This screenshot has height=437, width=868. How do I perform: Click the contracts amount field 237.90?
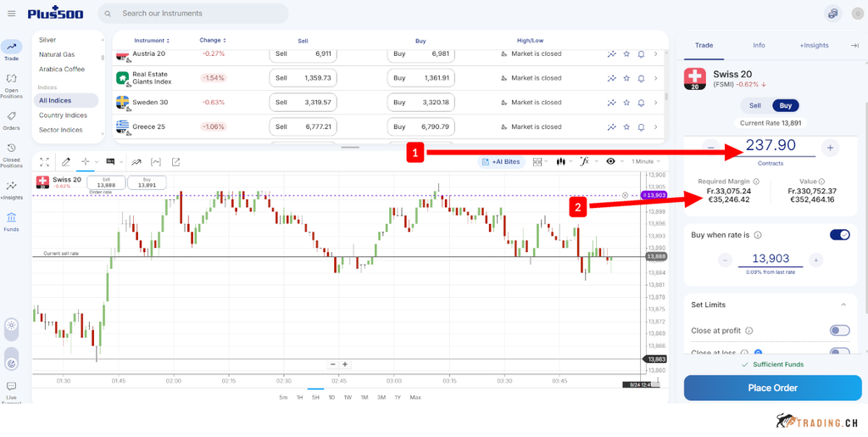(x=771, y=146)
